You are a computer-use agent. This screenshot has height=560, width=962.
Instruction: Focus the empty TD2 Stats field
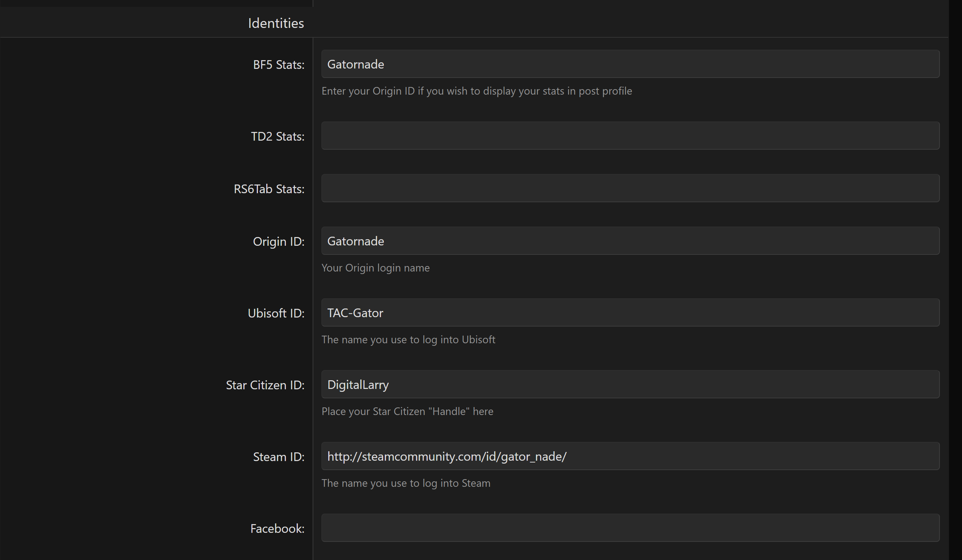click(630, 136)
